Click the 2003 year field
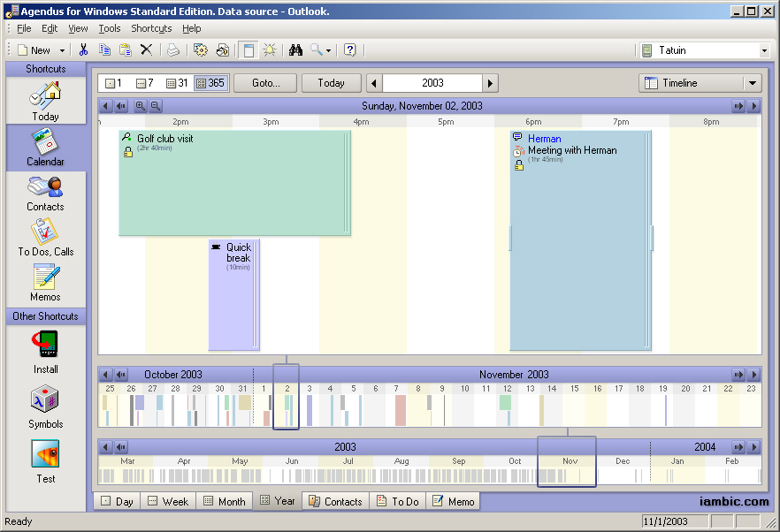 coord(432,83)
